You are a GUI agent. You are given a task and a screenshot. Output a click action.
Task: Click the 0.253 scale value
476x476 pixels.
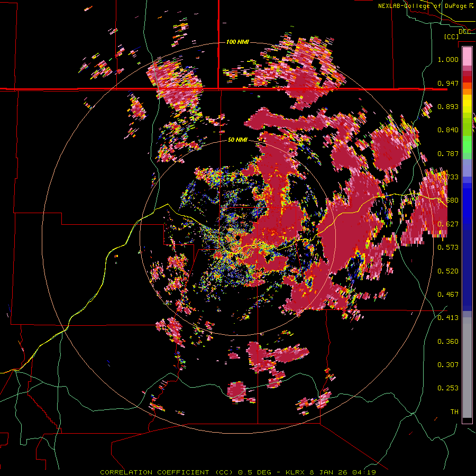[448, 388]
